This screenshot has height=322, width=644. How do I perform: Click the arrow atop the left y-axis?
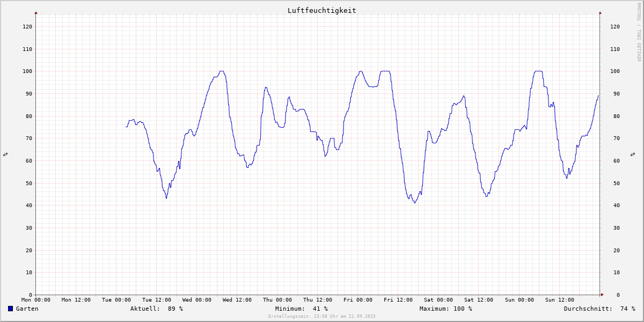[x=36, y=12]
